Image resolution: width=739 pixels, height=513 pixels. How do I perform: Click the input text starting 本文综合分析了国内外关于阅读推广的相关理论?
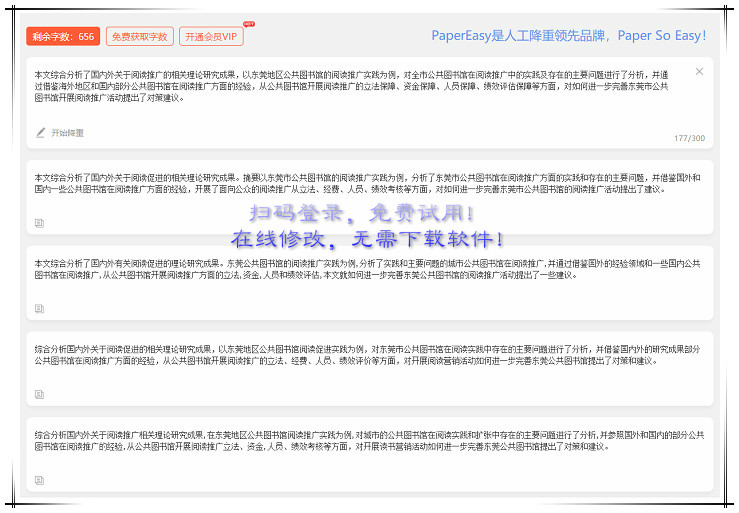tap(351, 86)
